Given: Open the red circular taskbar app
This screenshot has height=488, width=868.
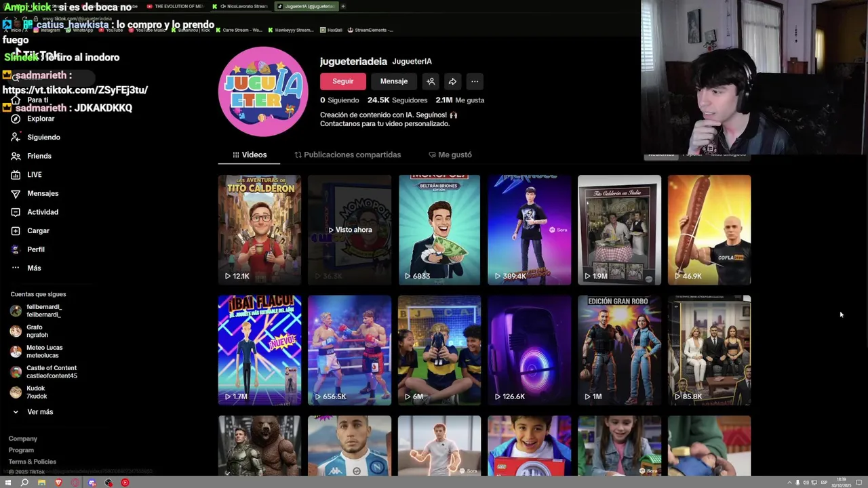Looking at the screenshot, I should pos(125,483).
